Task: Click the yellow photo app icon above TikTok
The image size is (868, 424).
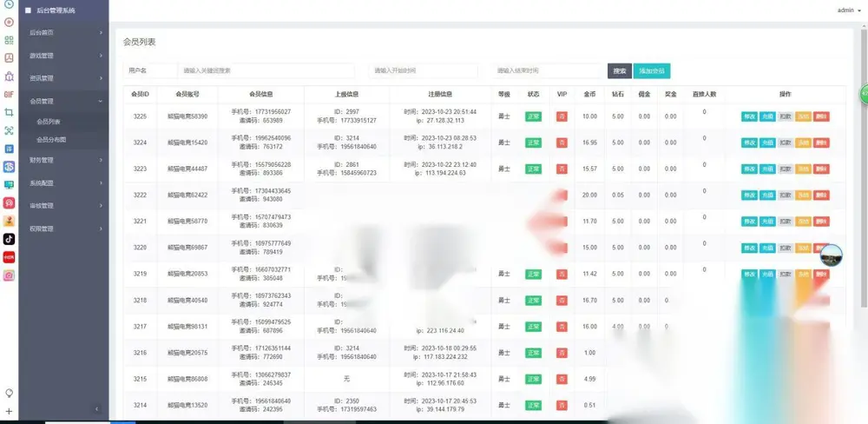Action: [x=9, y=222]
